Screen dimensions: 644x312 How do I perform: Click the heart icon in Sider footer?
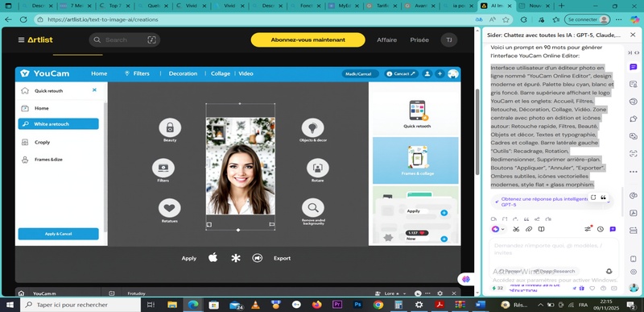(592, 289)
